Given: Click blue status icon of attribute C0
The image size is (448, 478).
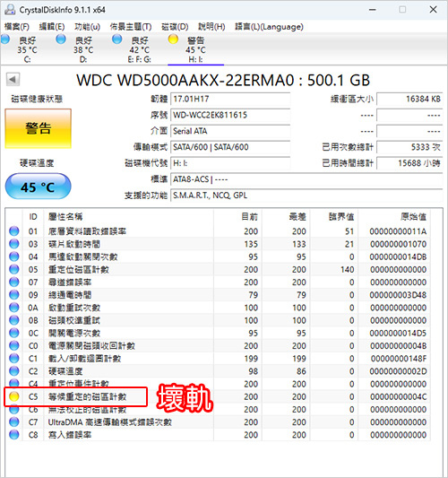Looking at the screenshot, I should point(14,345).
